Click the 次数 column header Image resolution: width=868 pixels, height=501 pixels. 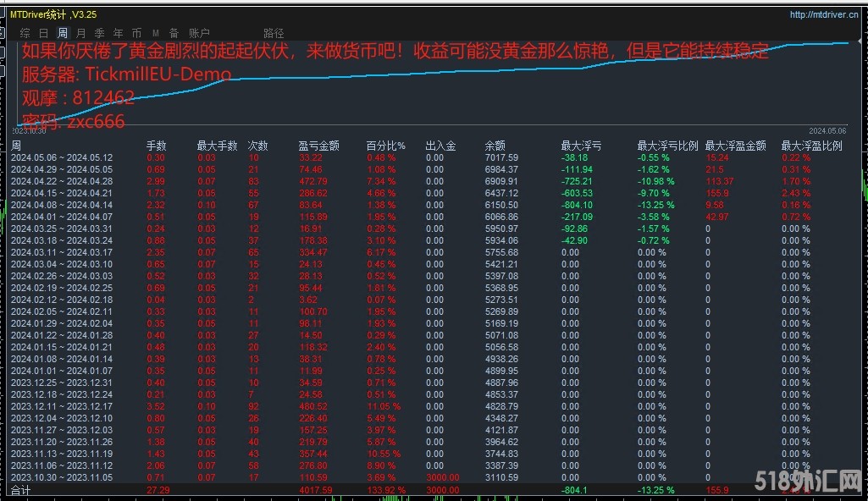[x=257, y=146]
